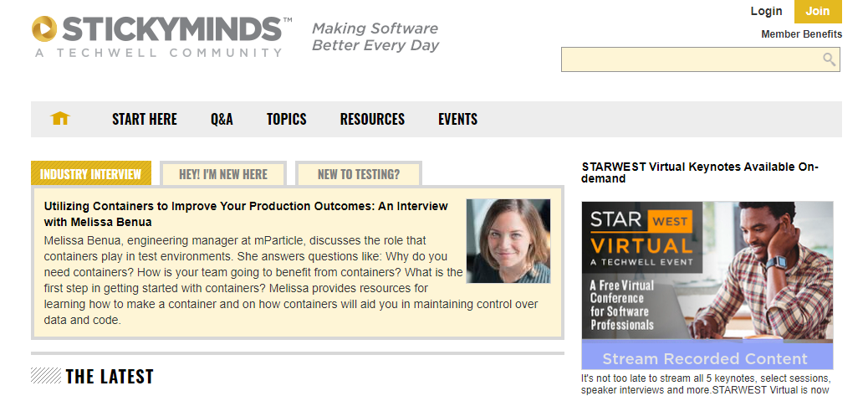This screenshot has height=396, width=868.
Task: Click Melissa Benua's portrait photo
Action: (508, 241)
